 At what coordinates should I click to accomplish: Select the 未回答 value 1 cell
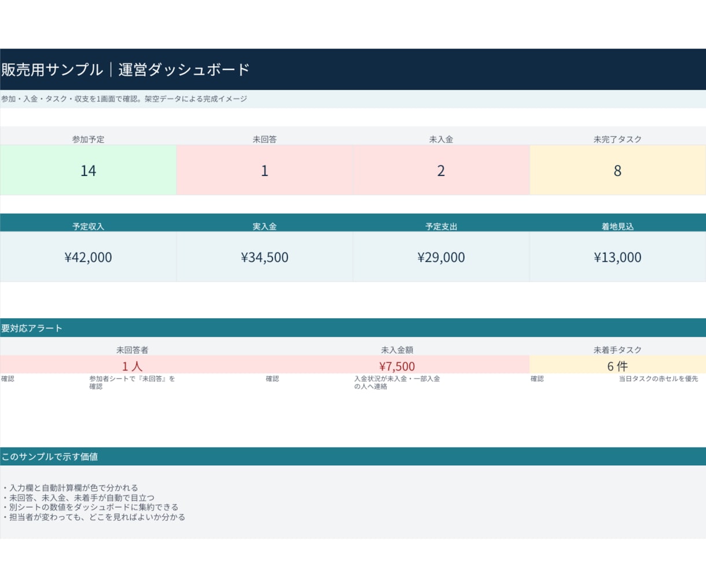click(264, 170)
